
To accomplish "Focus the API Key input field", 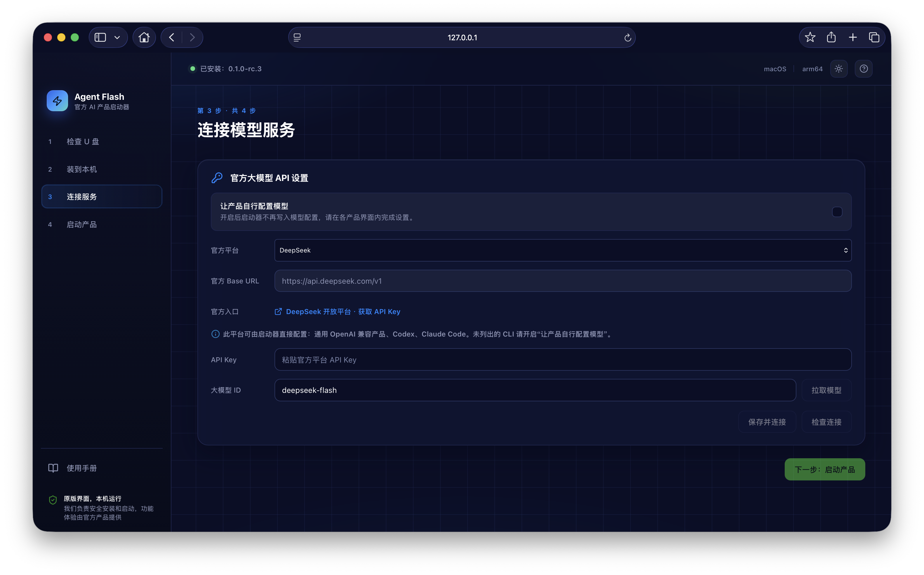I will 563,359.
